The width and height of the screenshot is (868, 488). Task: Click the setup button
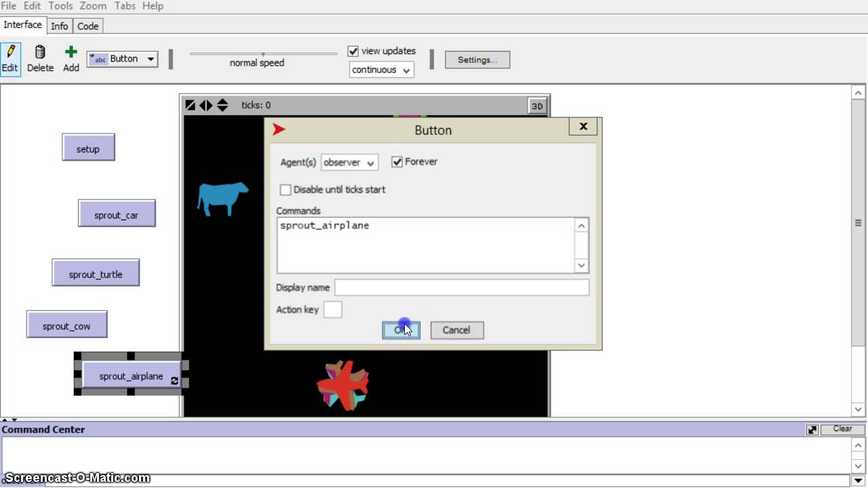point(88,148)
